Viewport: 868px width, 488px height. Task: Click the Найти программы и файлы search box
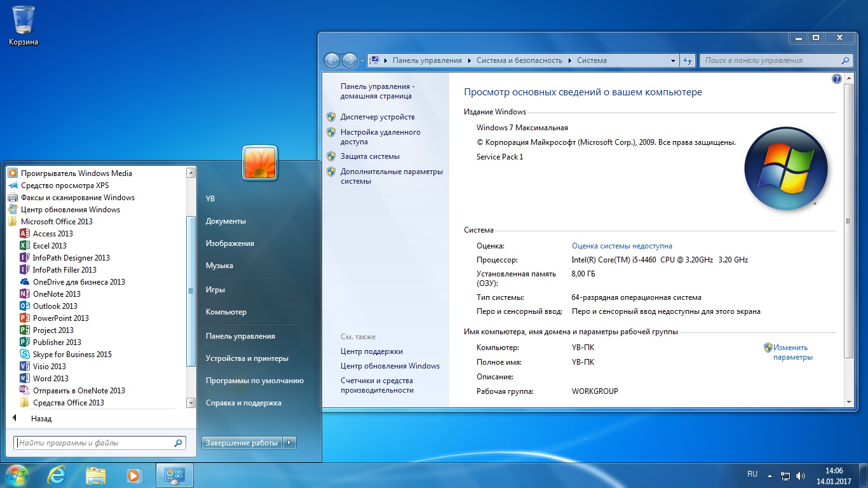coord(100,443)
